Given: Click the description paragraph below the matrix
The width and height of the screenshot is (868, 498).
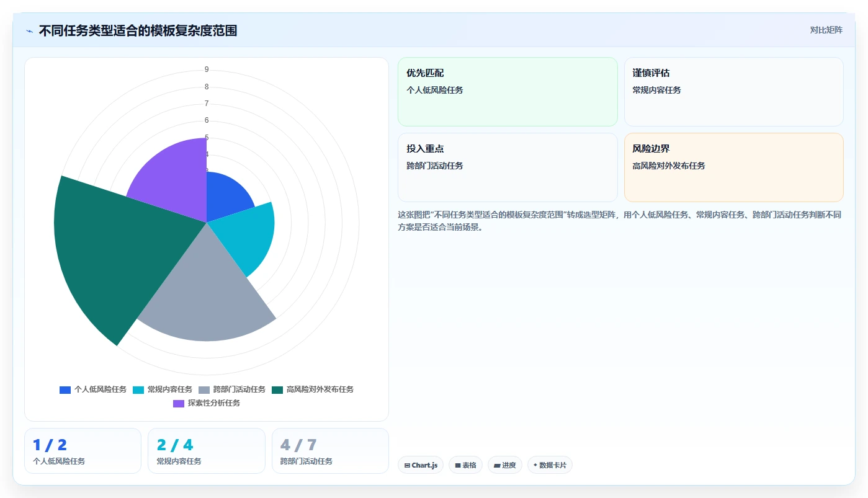Looking at the screenshot, I should 619,221.
